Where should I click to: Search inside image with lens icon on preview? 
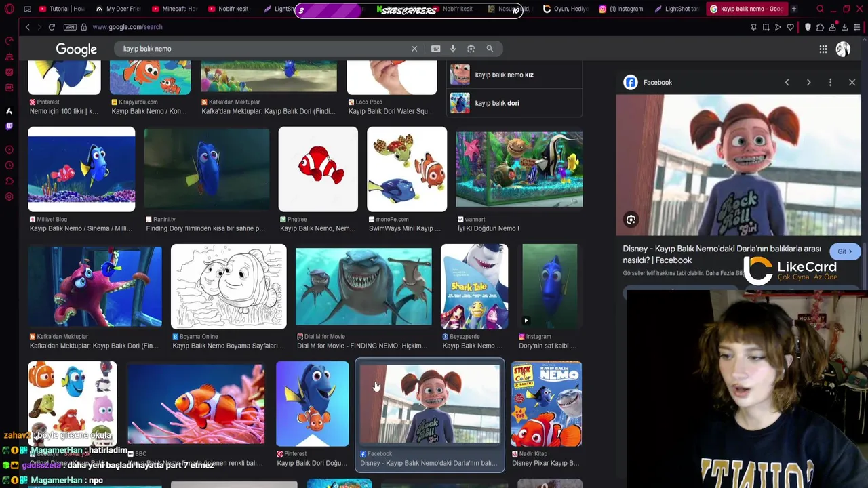pos(631,220)
